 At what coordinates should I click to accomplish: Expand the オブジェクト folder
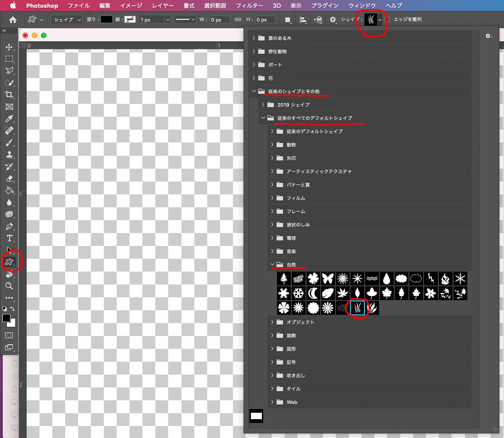(272, 322)
